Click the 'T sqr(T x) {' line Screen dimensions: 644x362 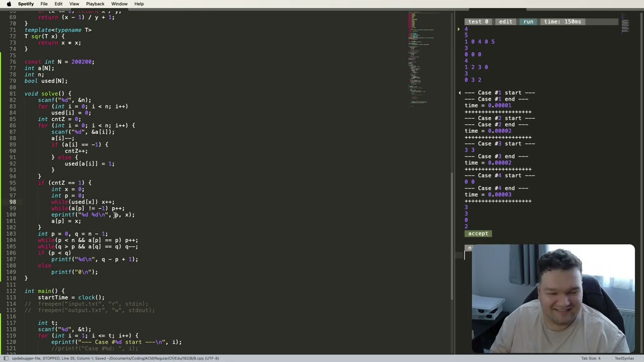[44, 37]
